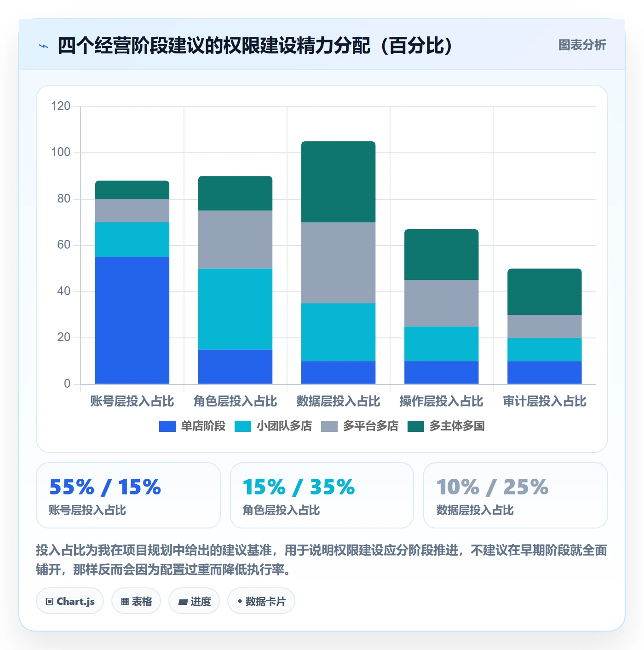This screenshot has width=644, height=650.
Task: Click the 操作层投入占比 x-axis label
Action: pyautogui.click(x=441, y=401)
